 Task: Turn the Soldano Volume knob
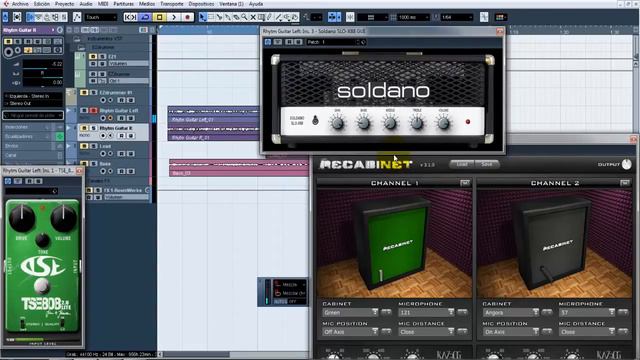pos(443,122)
